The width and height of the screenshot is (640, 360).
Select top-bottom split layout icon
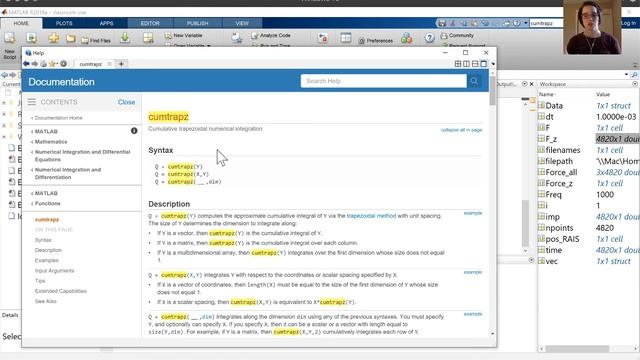coord(475,64)
